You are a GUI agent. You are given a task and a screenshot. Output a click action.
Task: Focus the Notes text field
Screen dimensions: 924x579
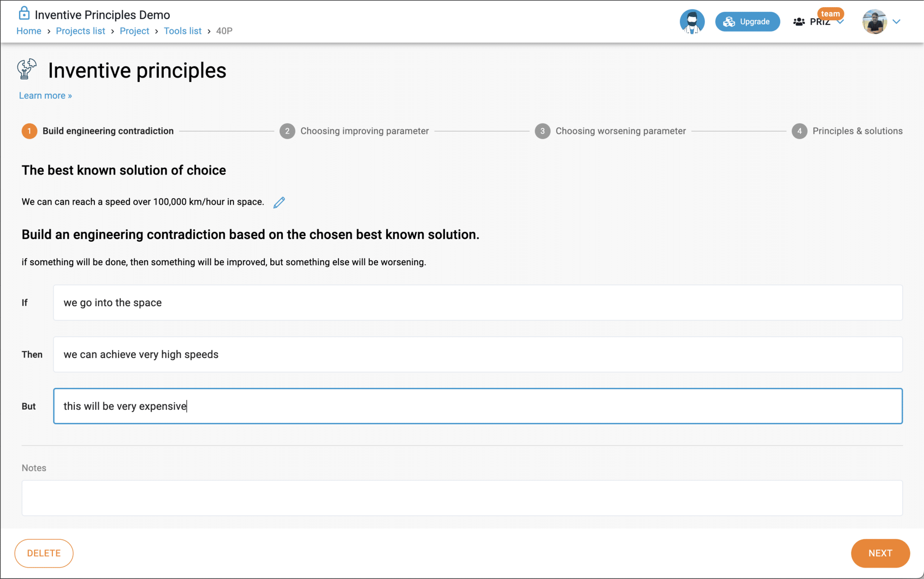(x=462, y=498)
